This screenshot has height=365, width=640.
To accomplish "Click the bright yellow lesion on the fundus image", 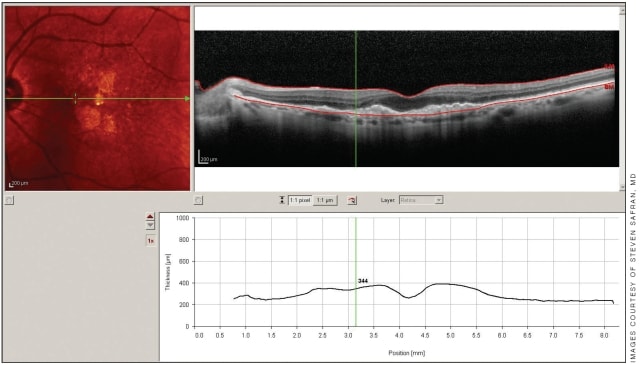I will coord(99,99).
